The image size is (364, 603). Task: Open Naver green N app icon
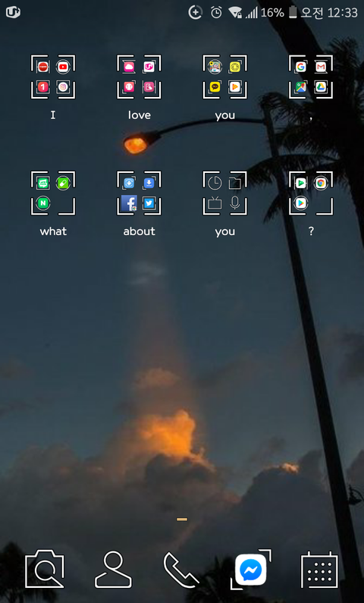point(42,203)
